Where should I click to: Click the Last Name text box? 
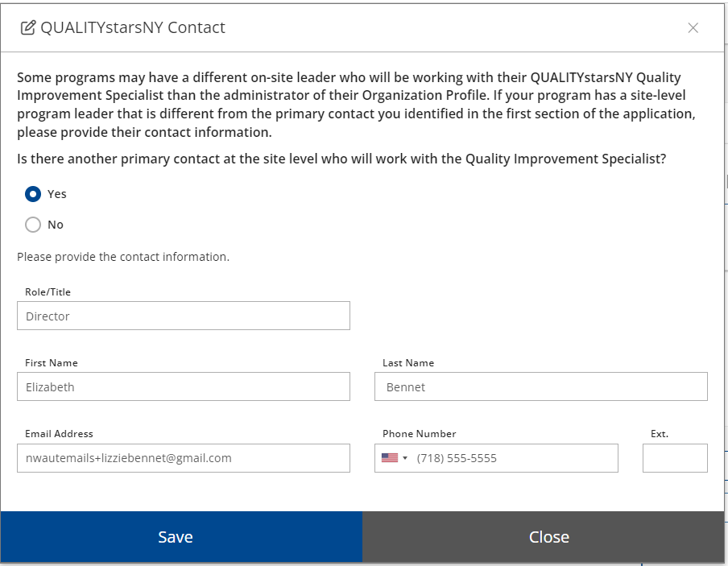[x=541, y=386]
